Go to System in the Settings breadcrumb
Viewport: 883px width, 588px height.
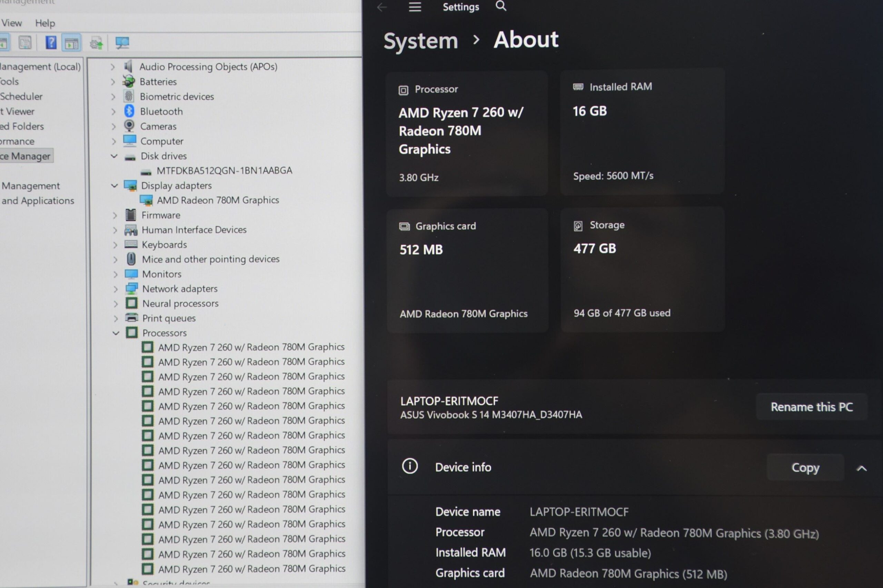[x=421, y=41]
